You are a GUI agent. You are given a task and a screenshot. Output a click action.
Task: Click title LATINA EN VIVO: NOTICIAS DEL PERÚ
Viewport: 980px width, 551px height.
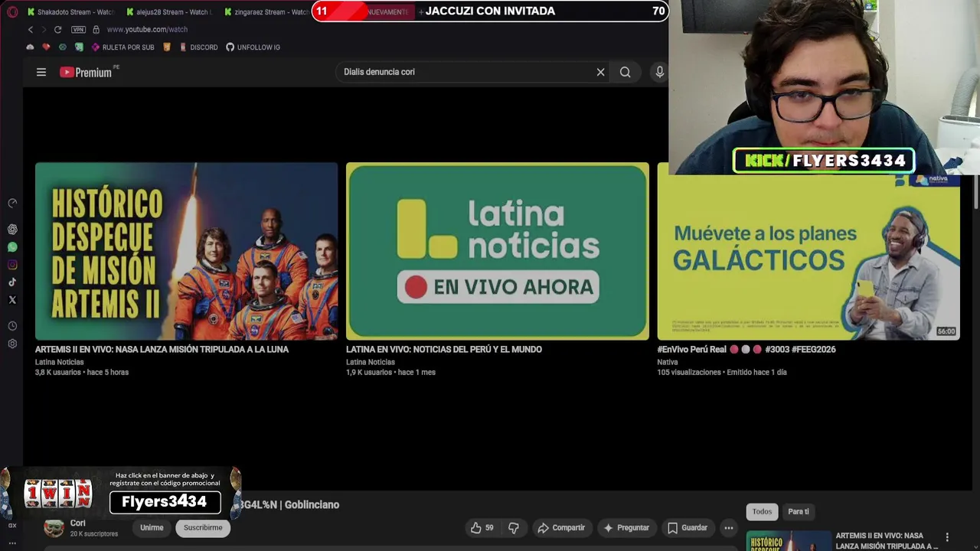[444, 349]
